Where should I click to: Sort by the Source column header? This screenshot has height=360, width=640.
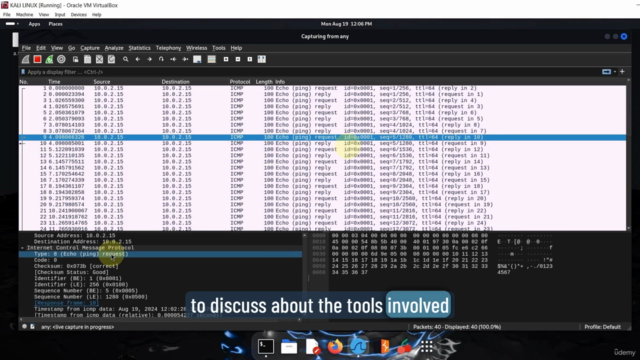[102, 82]
